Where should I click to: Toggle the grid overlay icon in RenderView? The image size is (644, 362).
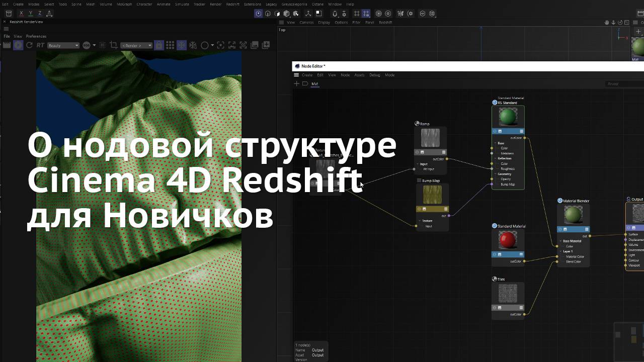[x=170, y=45]
